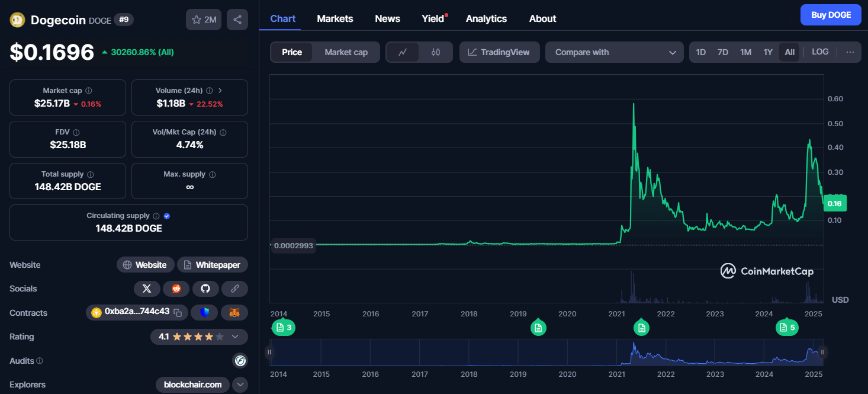Expand more explorers chevron beside blockchair.com
This screenshot has width=868, height=394.
[240, 385]
